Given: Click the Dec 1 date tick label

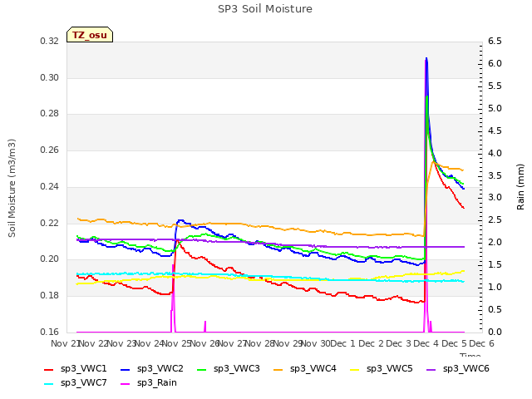Looking at the screenshot, I should click(x=342, y=343).
